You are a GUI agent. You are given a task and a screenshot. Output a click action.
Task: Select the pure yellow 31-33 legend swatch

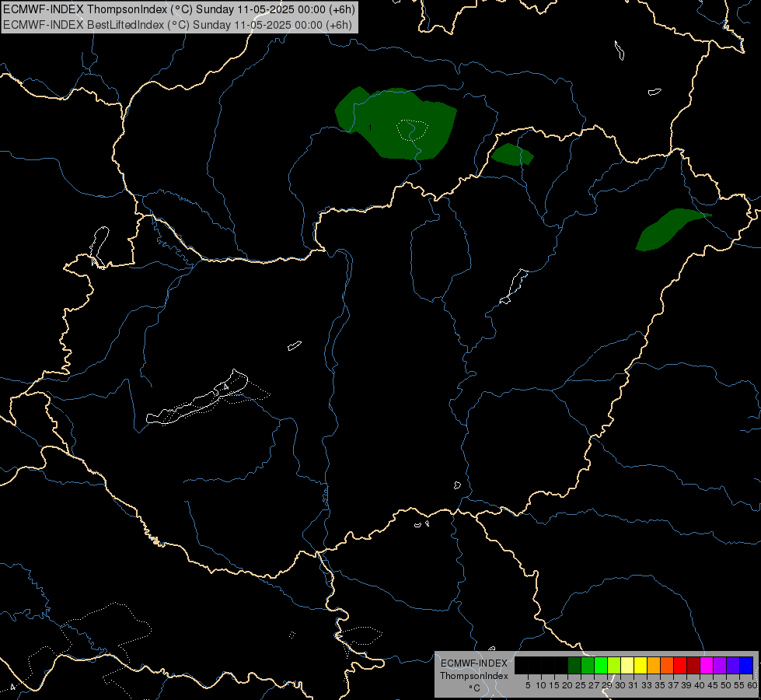pyautogui.click(x=641, y=665)
